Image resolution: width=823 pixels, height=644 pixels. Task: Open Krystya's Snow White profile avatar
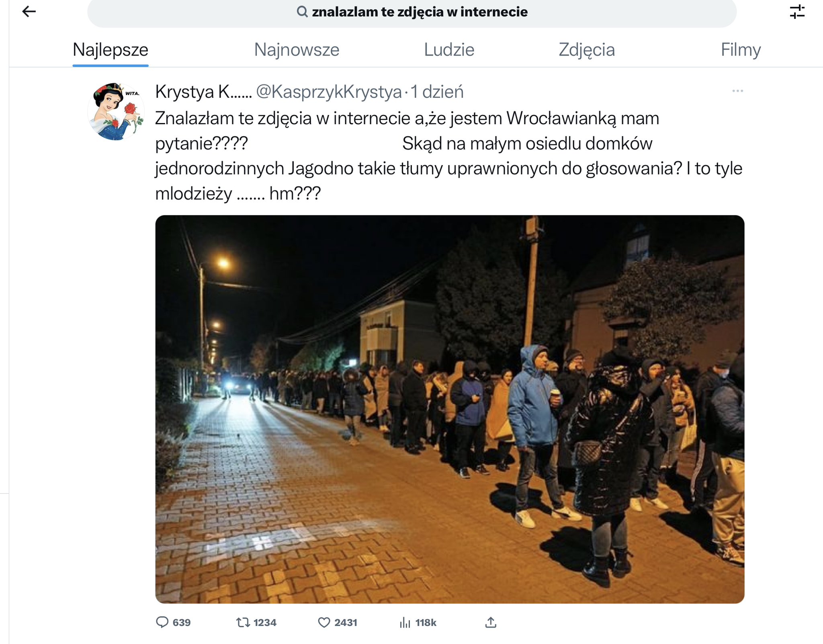tap(116, 111)
